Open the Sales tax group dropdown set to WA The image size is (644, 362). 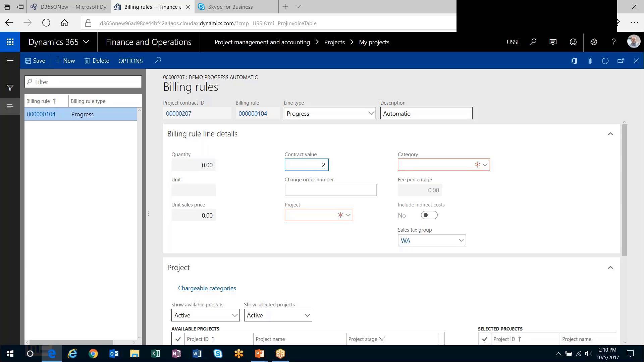tap(461, 240)
